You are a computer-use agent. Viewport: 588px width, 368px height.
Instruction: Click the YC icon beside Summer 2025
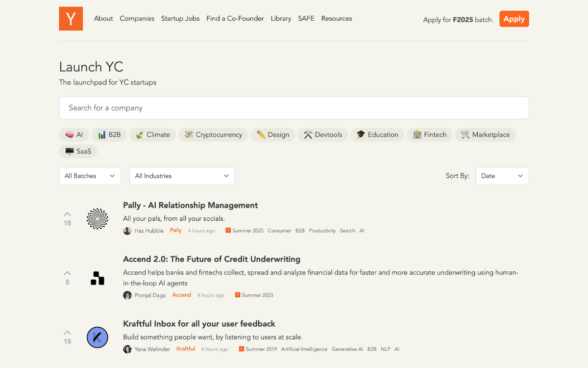[x=228, y=231]
